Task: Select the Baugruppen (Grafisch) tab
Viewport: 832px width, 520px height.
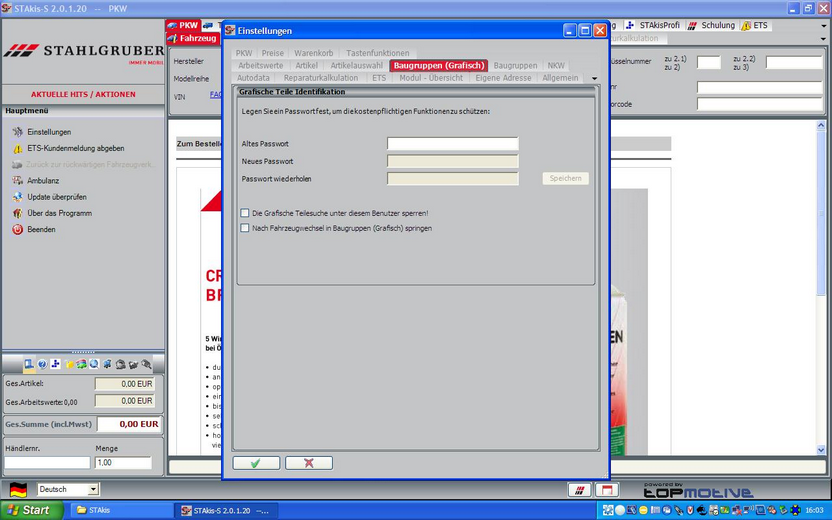Action: (439, 65)
